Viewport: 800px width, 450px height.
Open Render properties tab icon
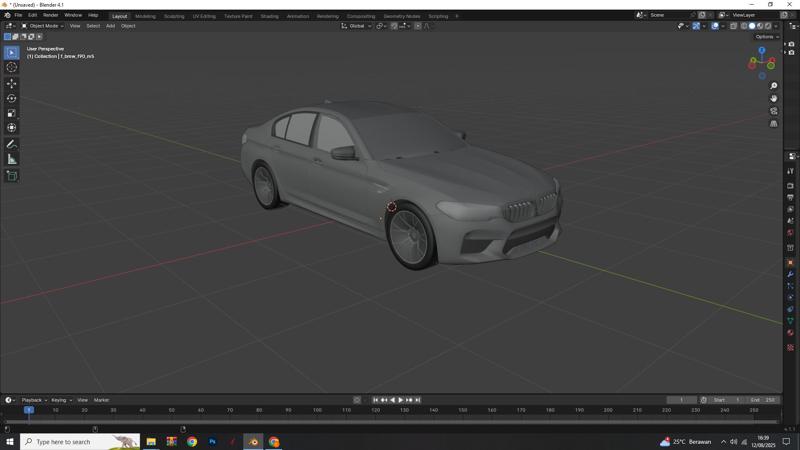pyautogui.click(x=790, y=185)
